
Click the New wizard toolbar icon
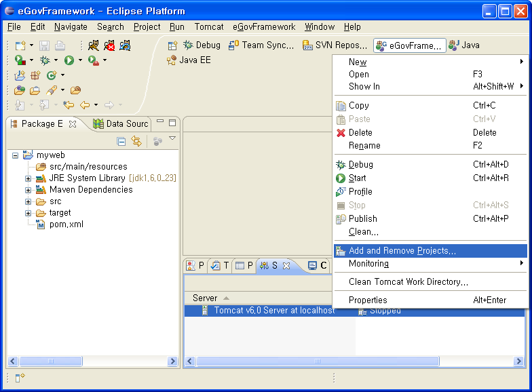click(x=20, y=45)
